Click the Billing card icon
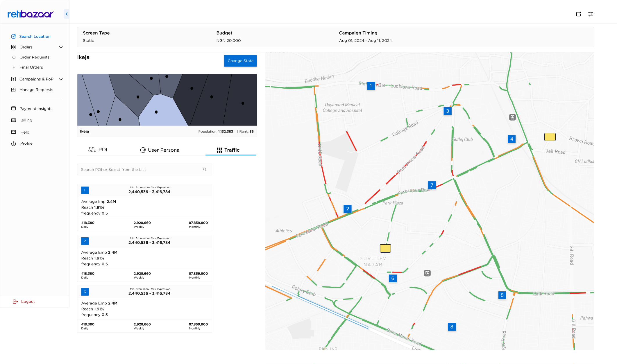 tap(13, 120)
